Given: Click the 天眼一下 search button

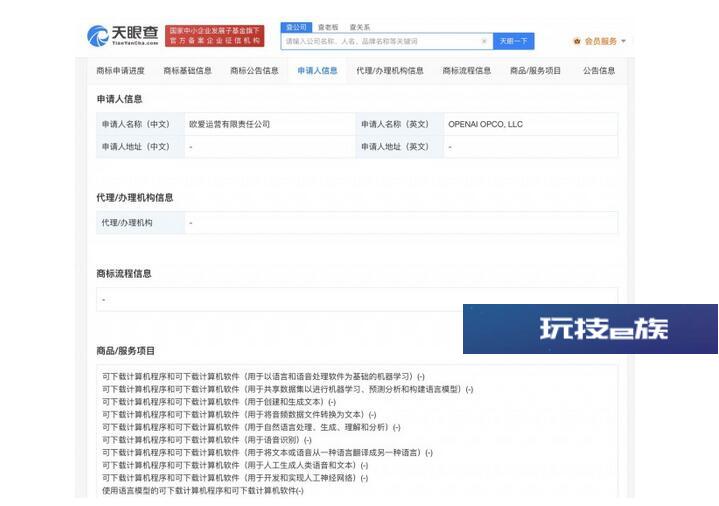Looking at the screenshot, I should [x=514, y=41].
